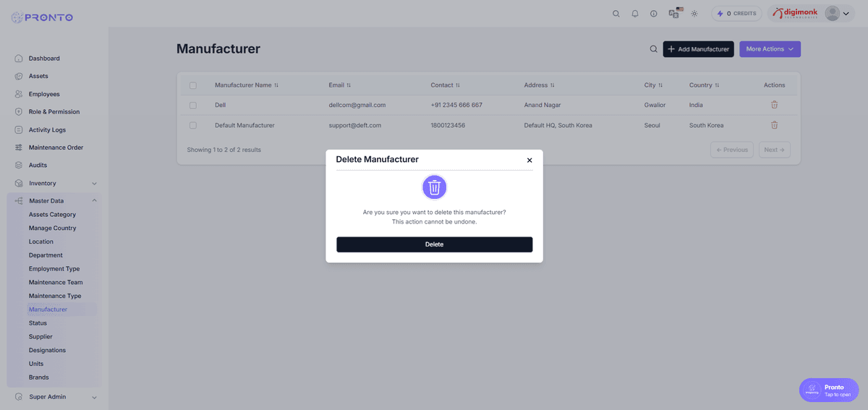Open the language selector flag icon

[x=675, y=13]
